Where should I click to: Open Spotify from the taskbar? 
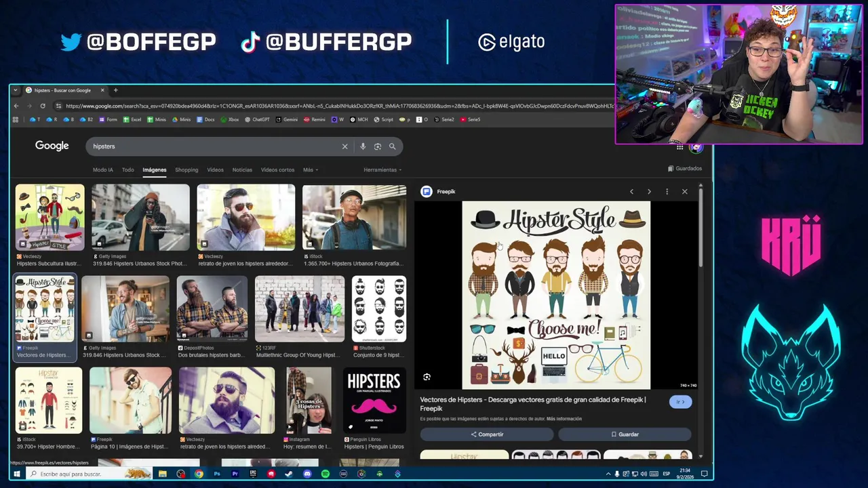325,474
